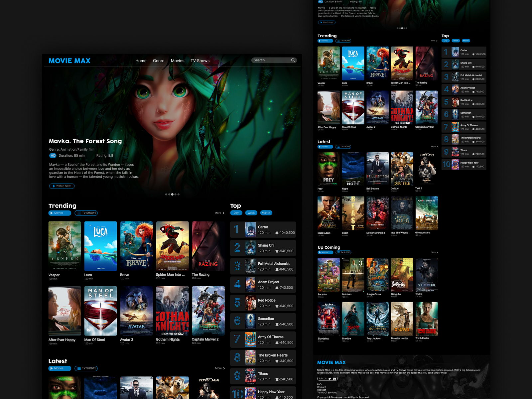This screenshot has height=399, width=532.
Task: Expand More next to Trending section
Action: (219, 213)
